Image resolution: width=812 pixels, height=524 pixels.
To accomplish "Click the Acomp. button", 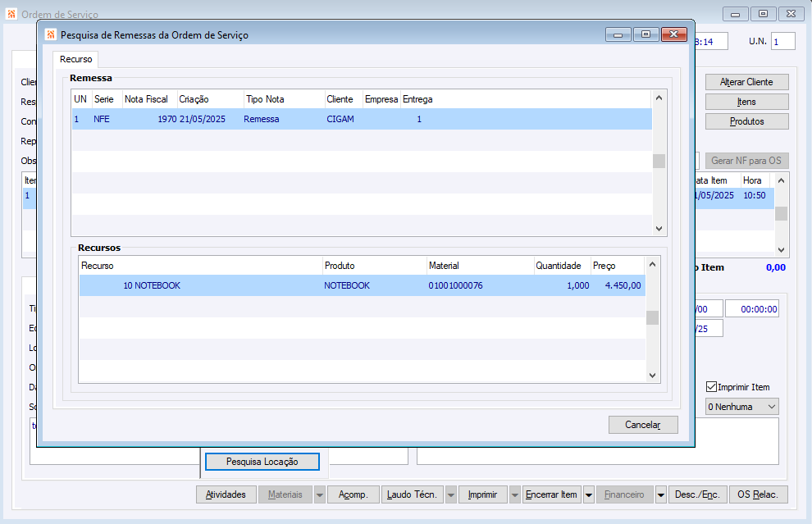I will pyautogui.click(x=354, y=494).
